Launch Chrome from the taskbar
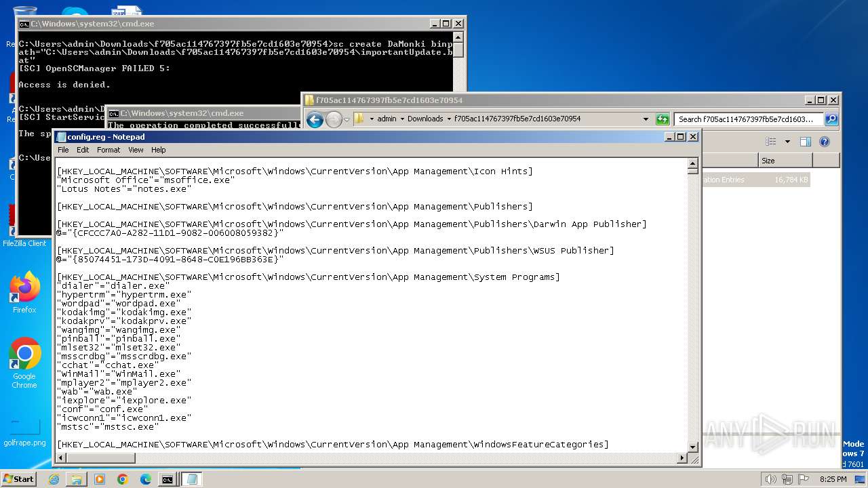The image size is (868, 488). [123, 479]
